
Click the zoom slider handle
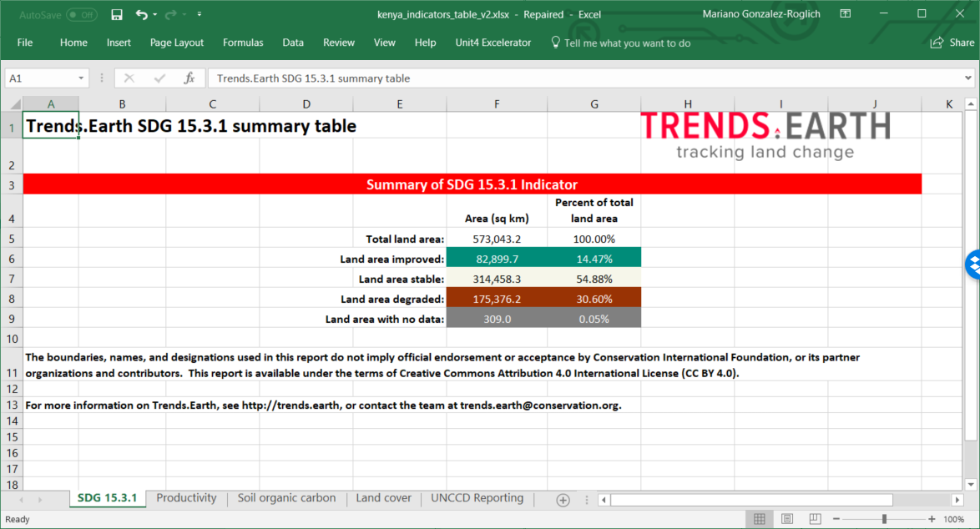(884, 519)
